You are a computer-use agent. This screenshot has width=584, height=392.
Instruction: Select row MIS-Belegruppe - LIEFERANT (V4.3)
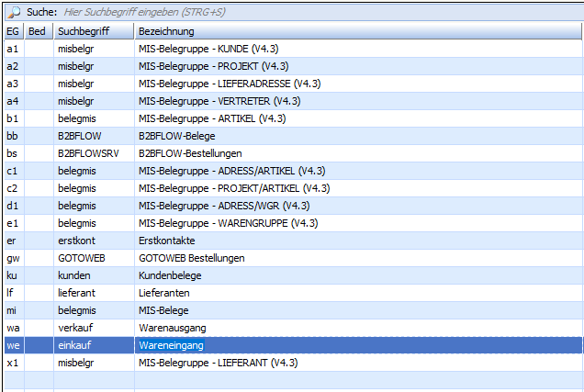(293, 363)
